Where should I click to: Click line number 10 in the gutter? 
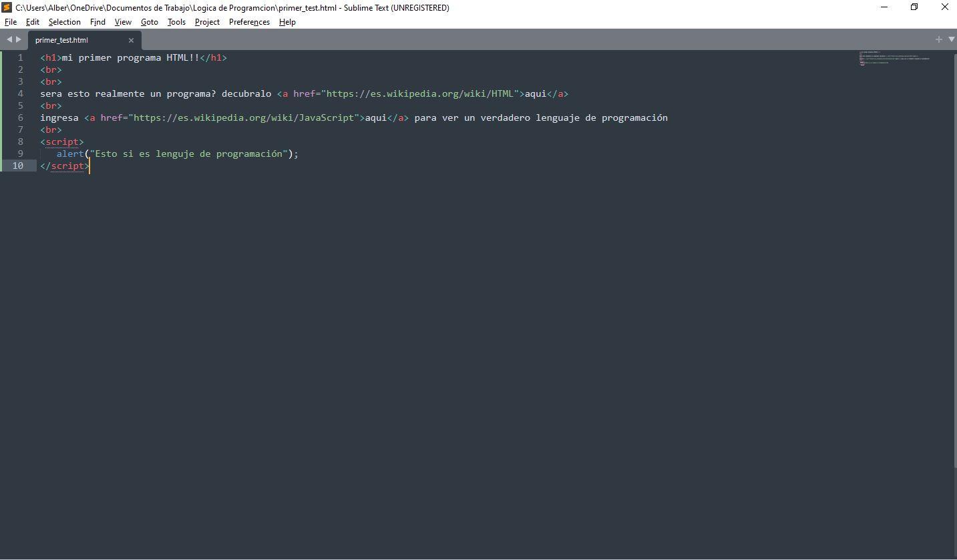tap(17, 166)
